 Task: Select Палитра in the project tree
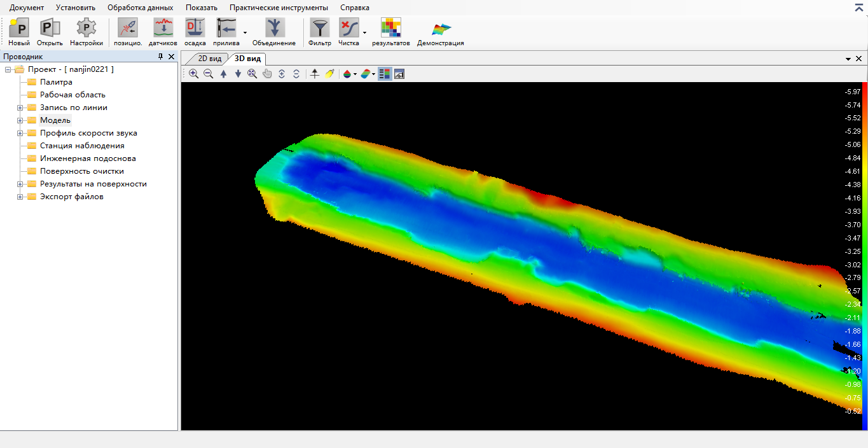(x=56, y=82)
